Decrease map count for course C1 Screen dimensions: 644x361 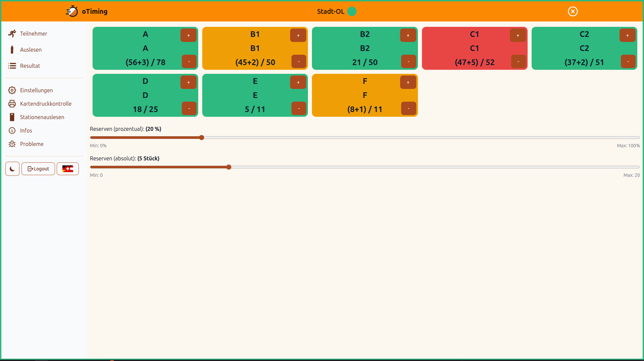tap(518, 61)
